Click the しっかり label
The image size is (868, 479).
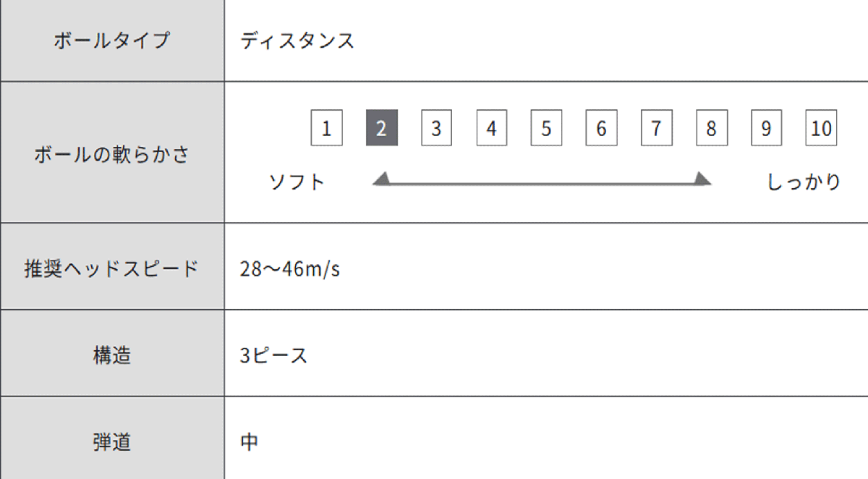tap(804, 182)
